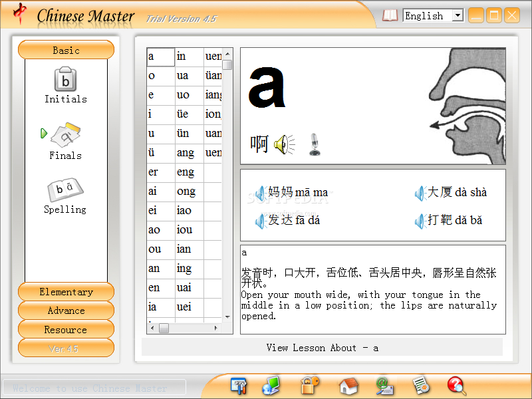Click the padlock and key registration icon
Screen dimensions: 532x399
310,386
